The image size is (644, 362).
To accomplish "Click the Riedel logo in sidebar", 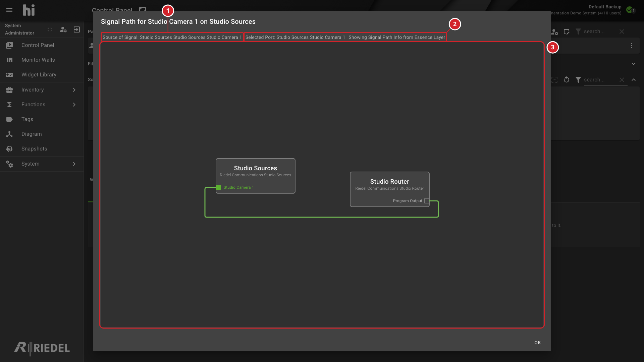I will pos(42,348).
